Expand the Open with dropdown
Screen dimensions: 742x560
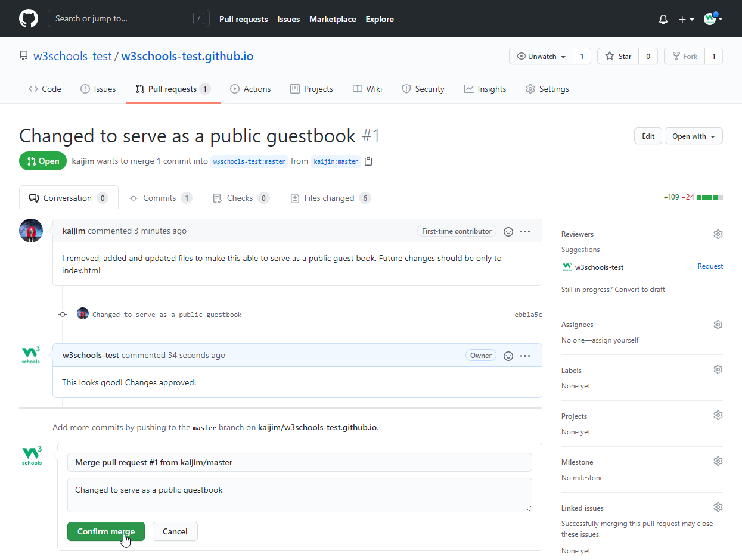(693, 136)
